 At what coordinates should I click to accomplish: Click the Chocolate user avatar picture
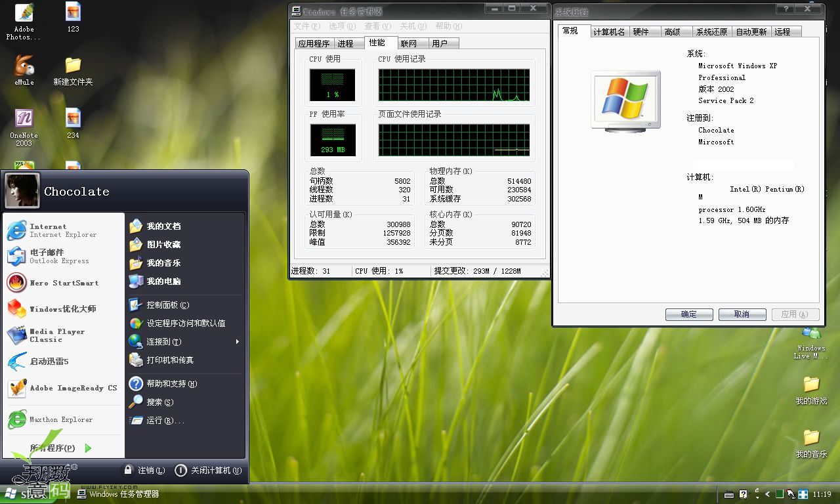[x=22, y=190]
